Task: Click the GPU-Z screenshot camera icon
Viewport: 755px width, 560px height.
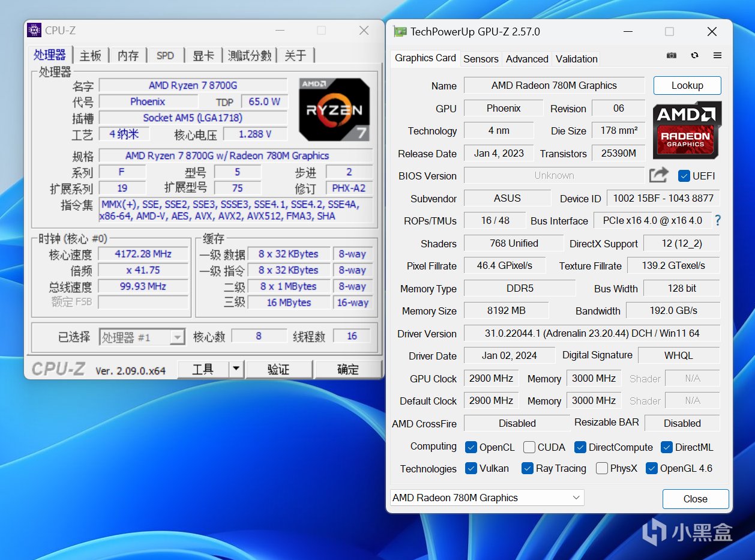Action: click(x=672, y=55)
